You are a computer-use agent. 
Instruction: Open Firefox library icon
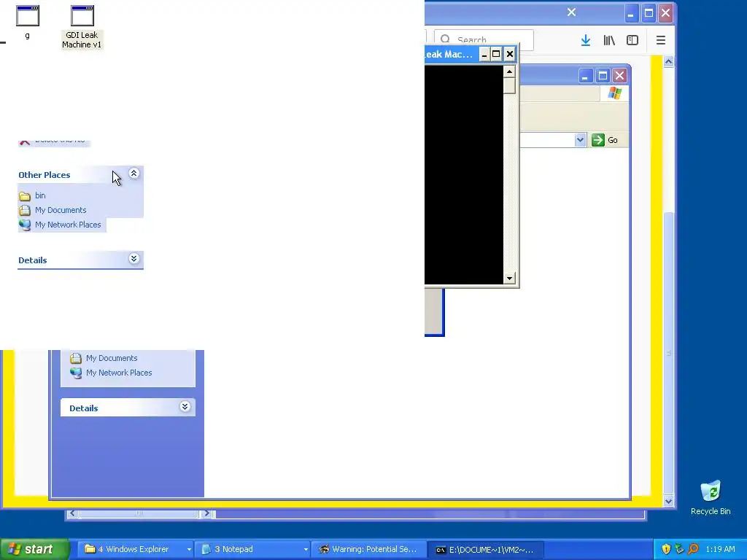coord(609,41)
